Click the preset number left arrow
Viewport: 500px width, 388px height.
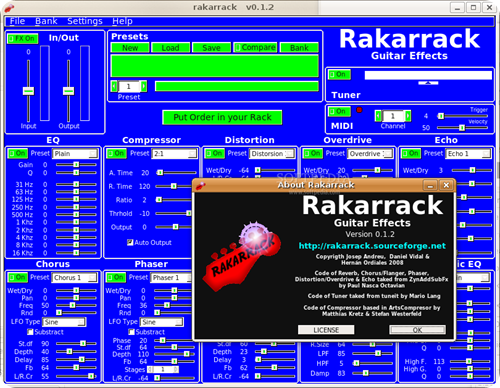coord(114,86)
